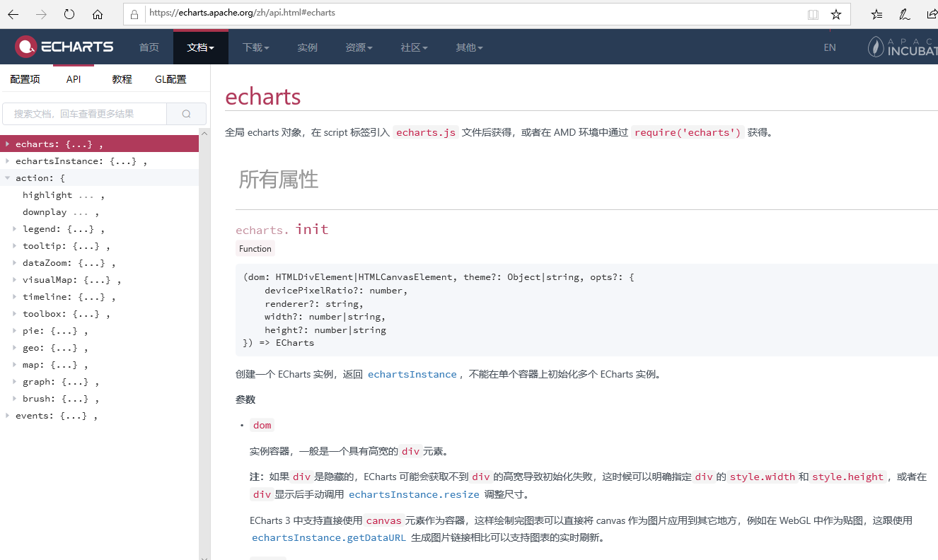938x560 pixels.
Task: Follow the echartsInstance.resize link
Action: tap(414, 494)
